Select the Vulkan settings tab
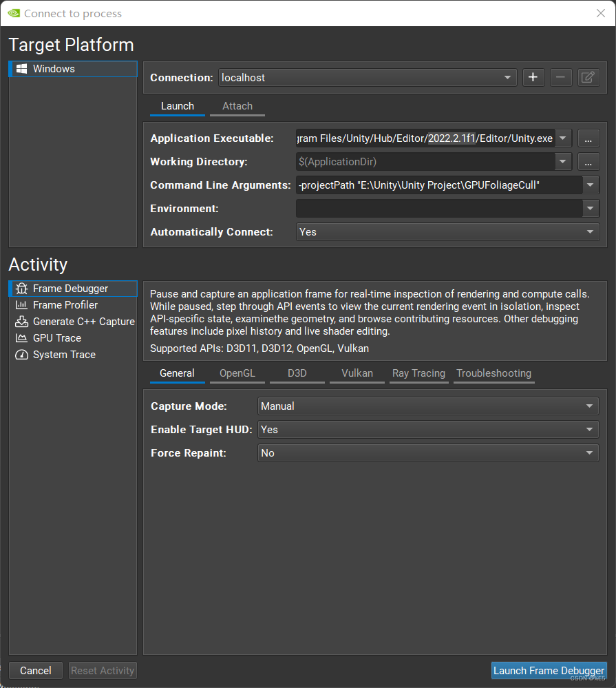The width and height of the screenshot is (616, 688). tap(357, 373)
